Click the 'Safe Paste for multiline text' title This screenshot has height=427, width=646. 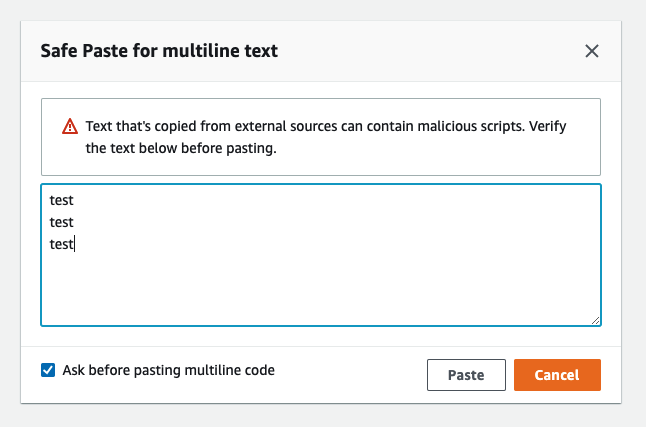(x=159, y=51)
